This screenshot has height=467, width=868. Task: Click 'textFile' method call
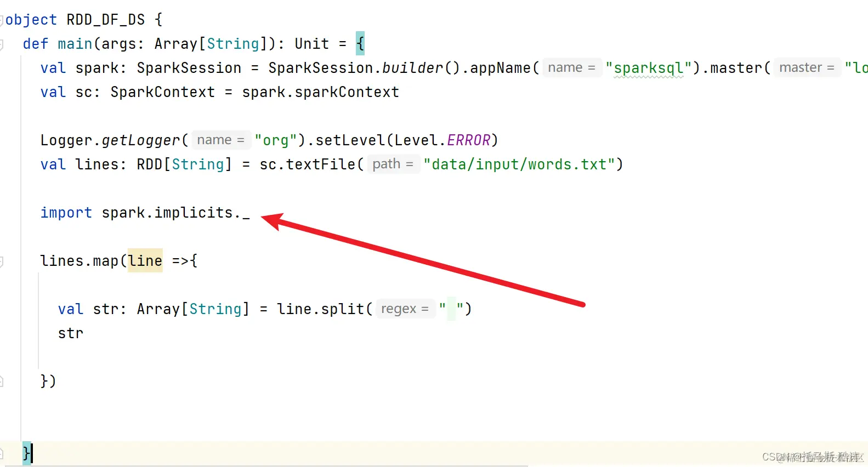click(321, 164)
